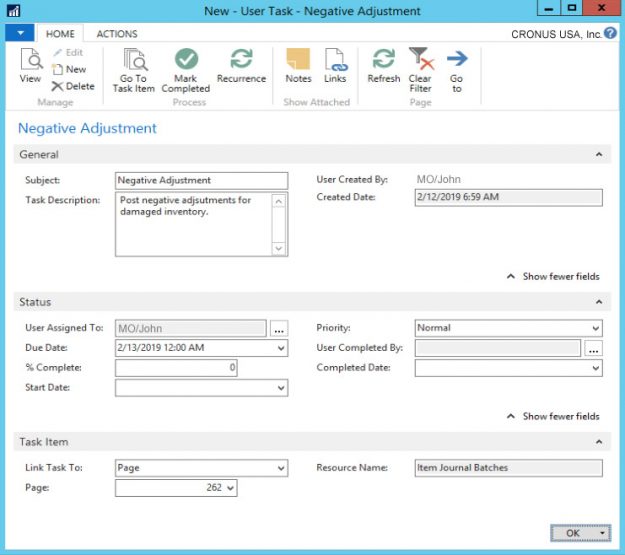Click the Negative Adjustment page heading
The width and height of the screenshot is (625, 555).
pyautogui.click(x=87, y=128)
